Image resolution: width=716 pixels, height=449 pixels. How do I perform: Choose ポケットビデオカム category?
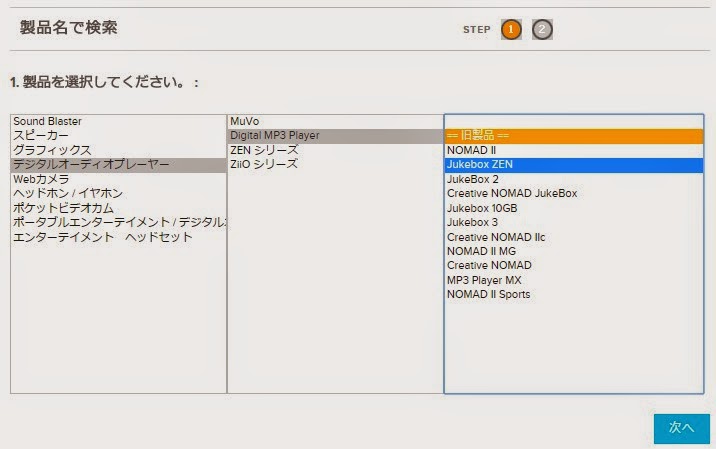(x=118, y=208)
